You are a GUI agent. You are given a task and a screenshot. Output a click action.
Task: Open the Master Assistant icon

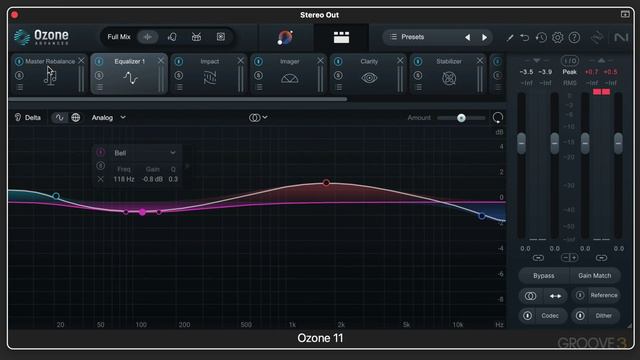(x=285, y=37)
